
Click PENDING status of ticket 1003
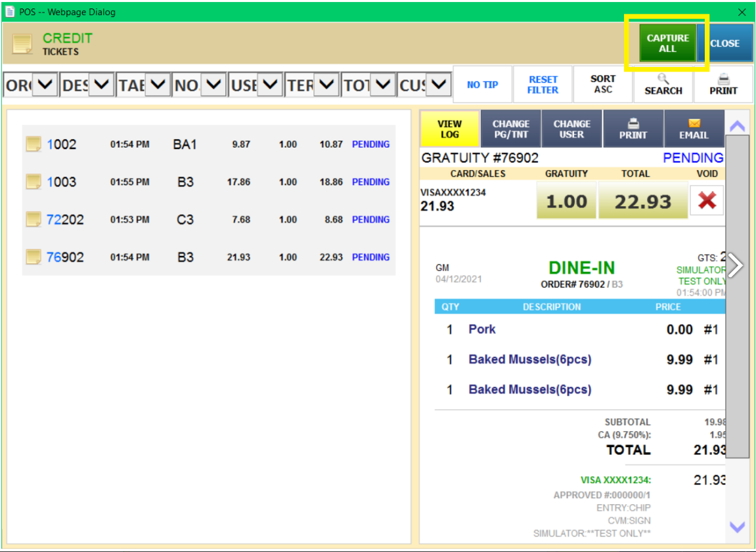point(370,182)
